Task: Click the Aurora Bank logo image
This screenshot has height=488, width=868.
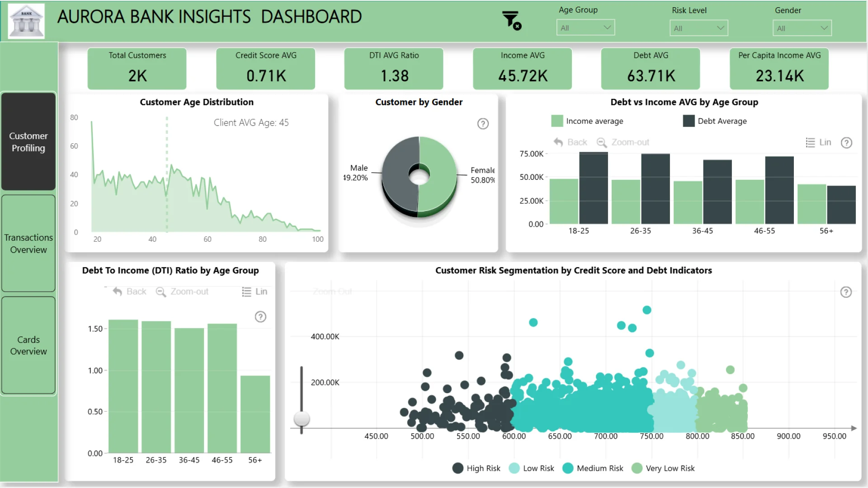Action: [x=26, y=20]
